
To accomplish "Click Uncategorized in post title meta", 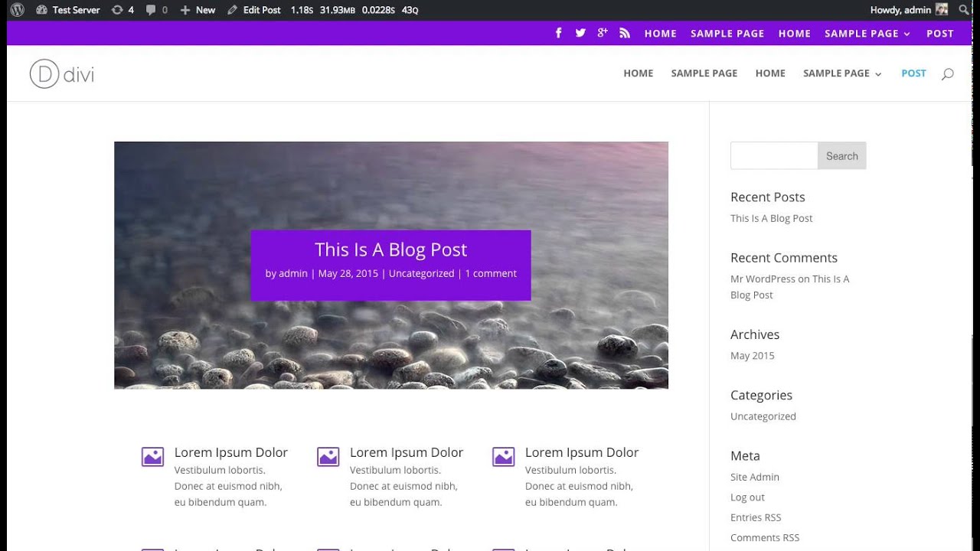I will [x=422, y=273].
